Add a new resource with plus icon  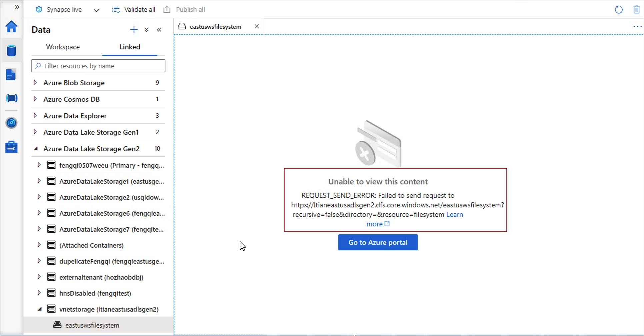[134, 30]
